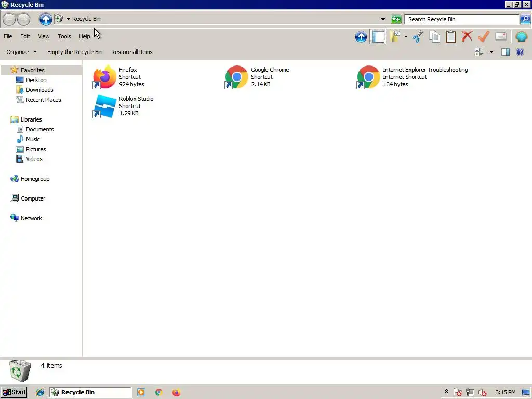Open the Organize dropdown
This screenshot has height=399, width=532.
(x=21, y=52)
